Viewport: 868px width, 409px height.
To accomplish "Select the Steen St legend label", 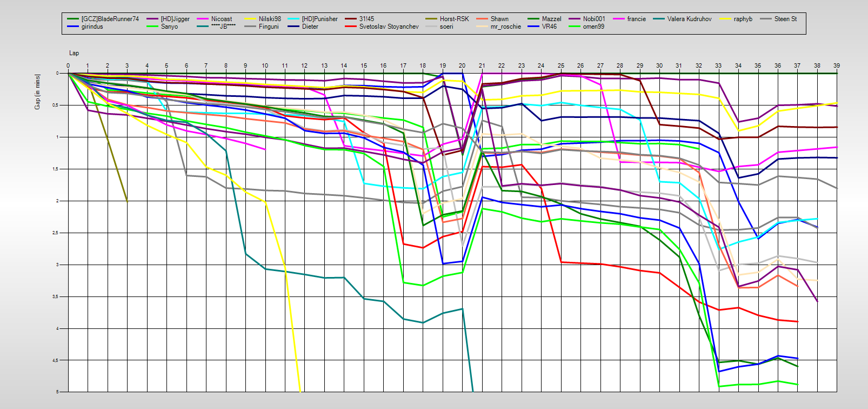I will 785,19.
